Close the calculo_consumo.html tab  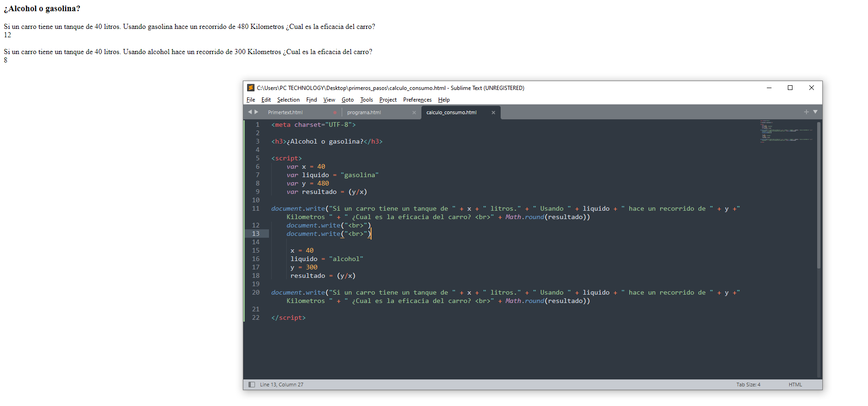click(493, 112)
